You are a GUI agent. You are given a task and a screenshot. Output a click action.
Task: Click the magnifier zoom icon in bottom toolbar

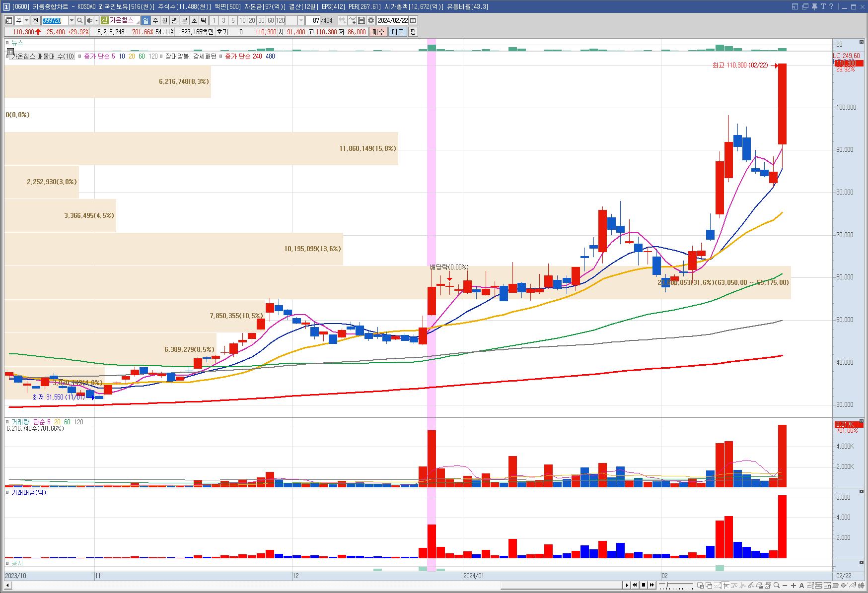[x=777, y=586]
